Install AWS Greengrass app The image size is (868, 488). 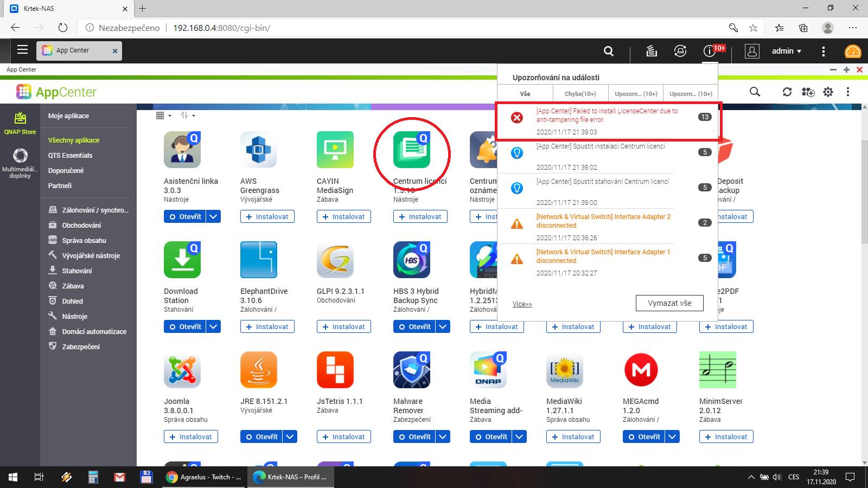point(267,216)
